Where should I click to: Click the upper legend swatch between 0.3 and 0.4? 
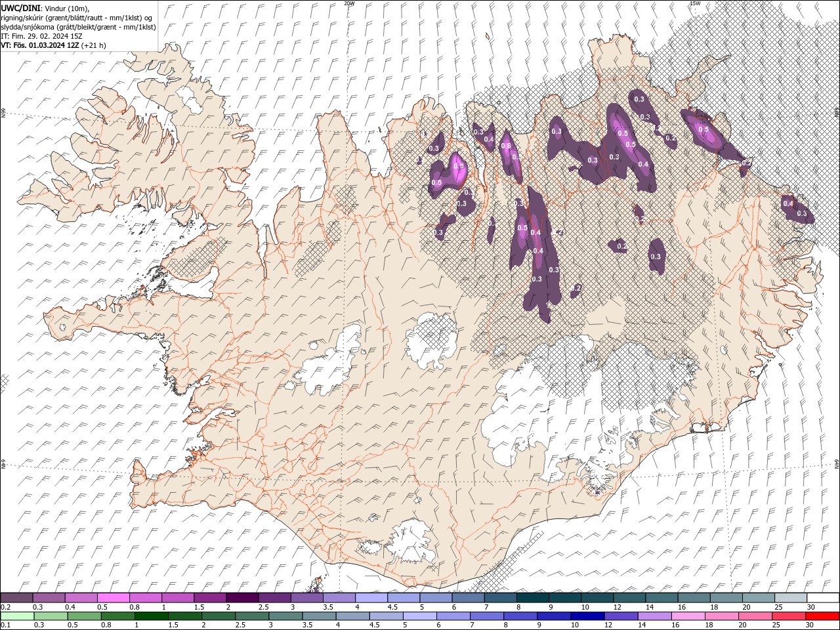(49, 598)
